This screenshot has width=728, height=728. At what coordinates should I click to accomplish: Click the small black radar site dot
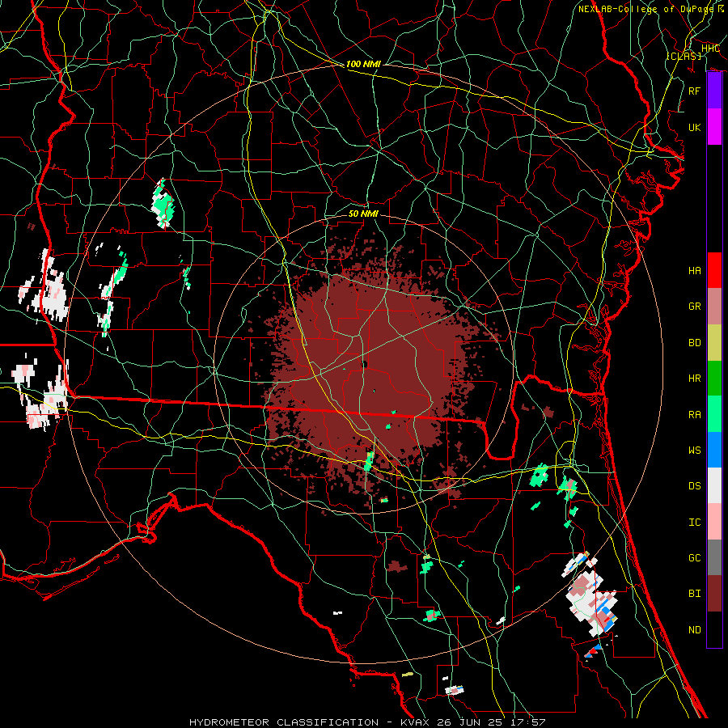[x=365, y=365]
